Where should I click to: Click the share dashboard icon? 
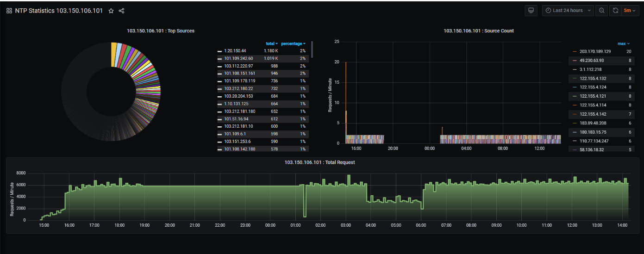(x=122, y=11)
